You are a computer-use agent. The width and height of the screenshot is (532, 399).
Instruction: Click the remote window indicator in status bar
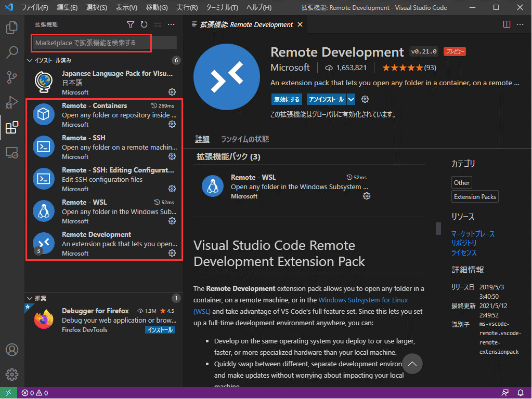[8, 393]
